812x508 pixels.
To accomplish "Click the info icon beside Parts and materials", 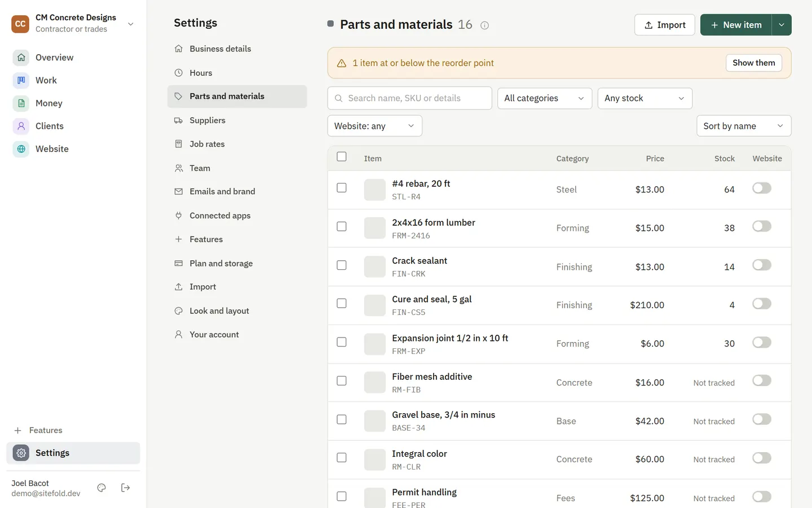I will (484, 25).
